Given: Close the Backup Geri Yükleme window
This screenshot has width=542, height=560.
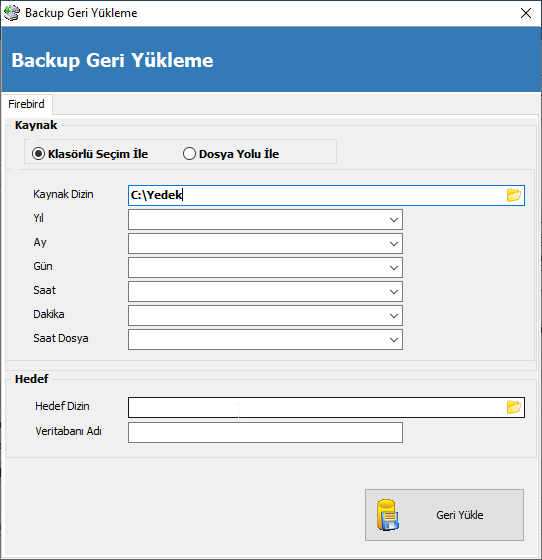Looking at the screenshot, I should pos(526,13).
